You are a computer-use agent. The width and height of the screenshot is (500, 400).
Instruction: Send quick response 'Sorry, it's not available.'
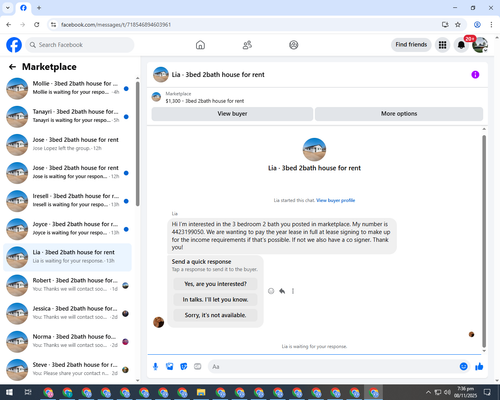point(215,315)
